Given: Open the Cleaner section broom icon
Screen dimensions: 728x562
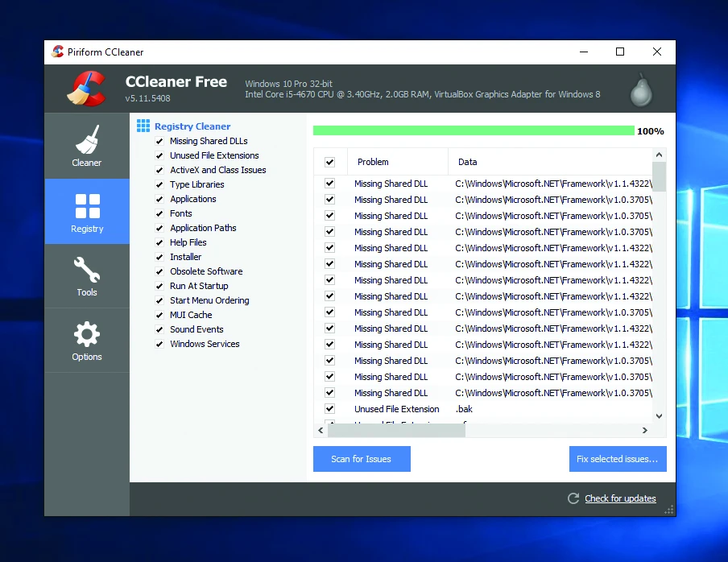Looking at the screenshot, I should click(87, 138).
